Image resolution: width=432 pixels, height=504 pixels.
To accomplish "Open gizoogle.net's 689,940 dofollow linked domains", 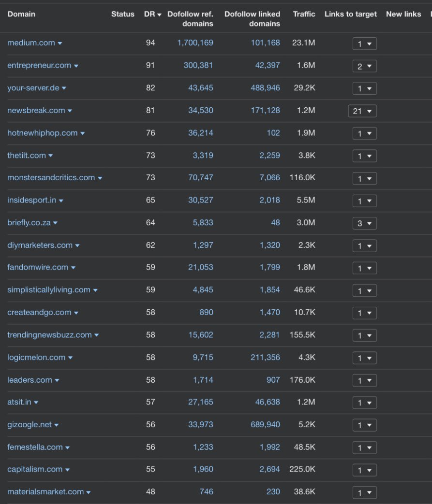I will tap(265, 424).
